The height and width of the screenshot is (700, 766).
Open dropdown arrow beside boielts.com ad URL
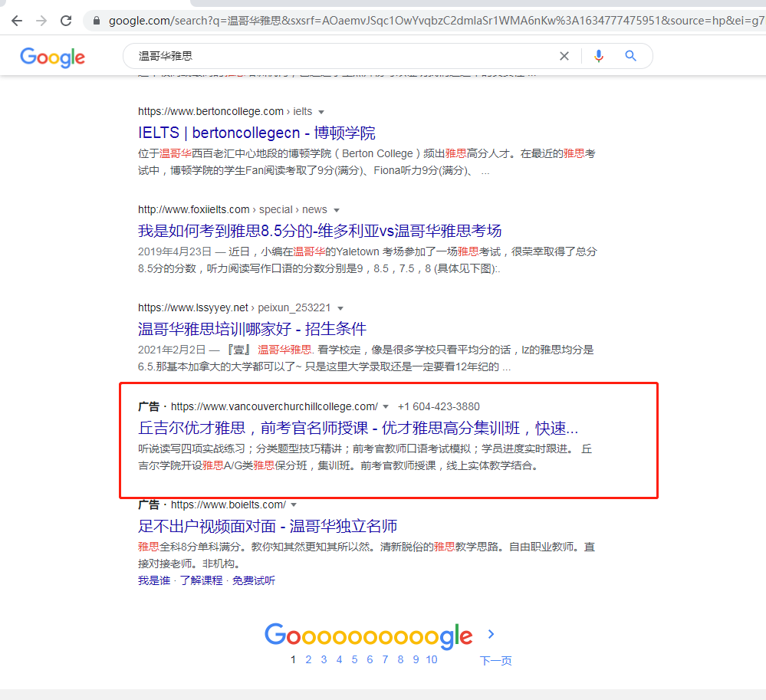pos(294,505)
